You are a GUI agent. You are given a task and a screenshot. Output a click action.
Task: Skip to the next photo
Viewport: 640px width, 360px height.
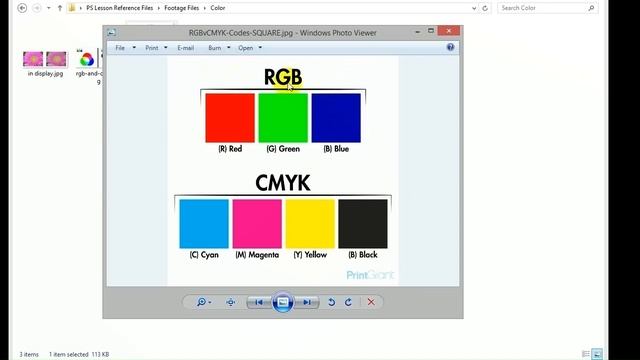307,302
